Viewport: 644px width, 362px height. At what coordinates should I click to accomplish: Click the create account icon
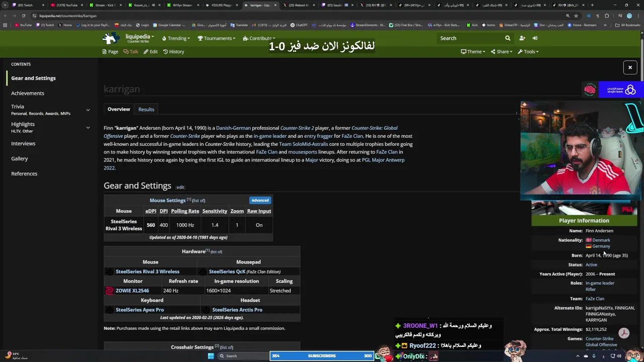522,38
